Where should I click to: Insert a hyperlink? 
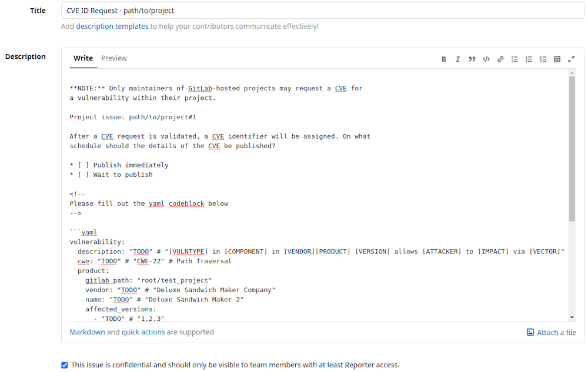pos(500,59)
